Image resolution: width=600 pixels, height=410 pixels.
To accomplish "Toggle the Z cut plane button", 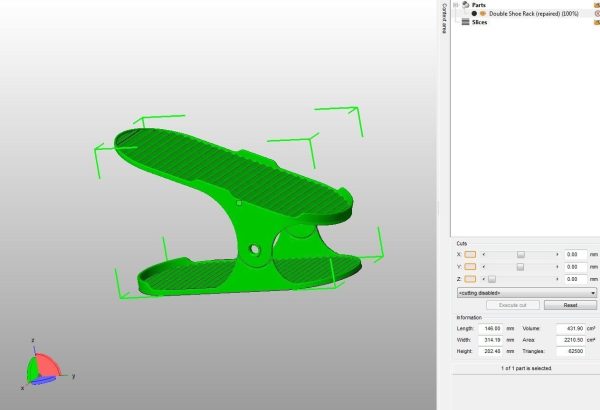I will tap(470, 279).
